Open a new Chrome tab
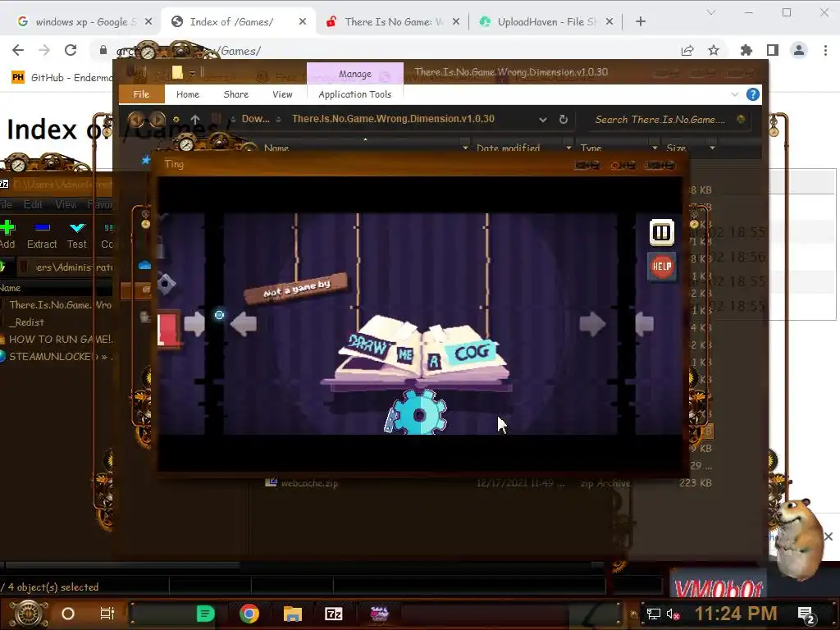Image resolution: width=840 pixels, height=630 pixels. coord(640,21)
